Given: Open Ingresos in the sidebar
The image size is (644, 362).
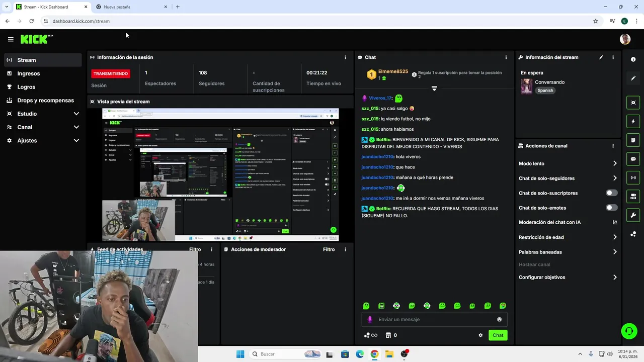Looking at the screenshot, I should [43, 73].
